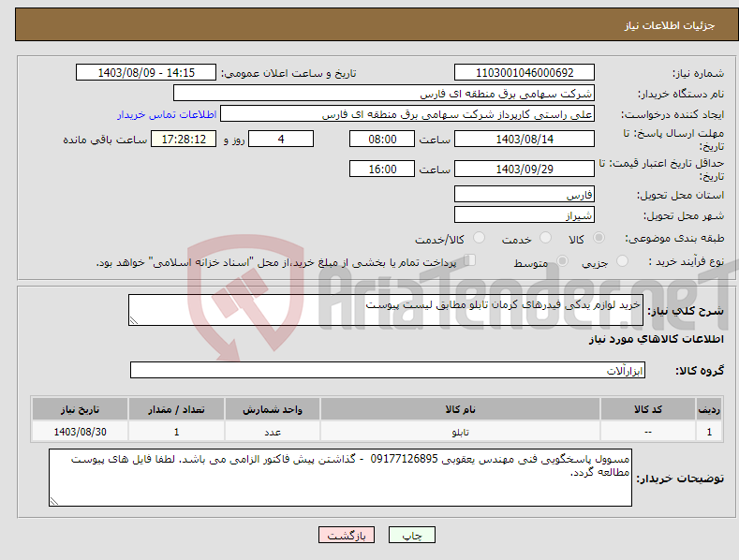This screenshot has width=739, height=560.
Task: Click the delivery province field فارس
Action: pos(525,194)
